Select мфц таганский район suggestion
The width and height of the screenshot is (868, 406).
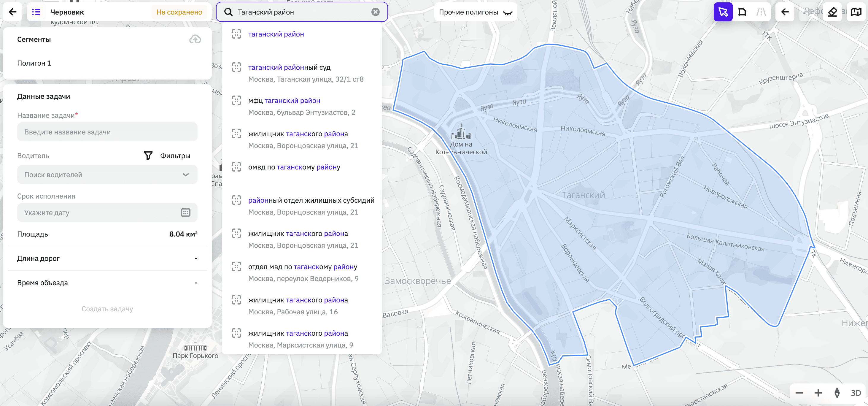[284, 100]
